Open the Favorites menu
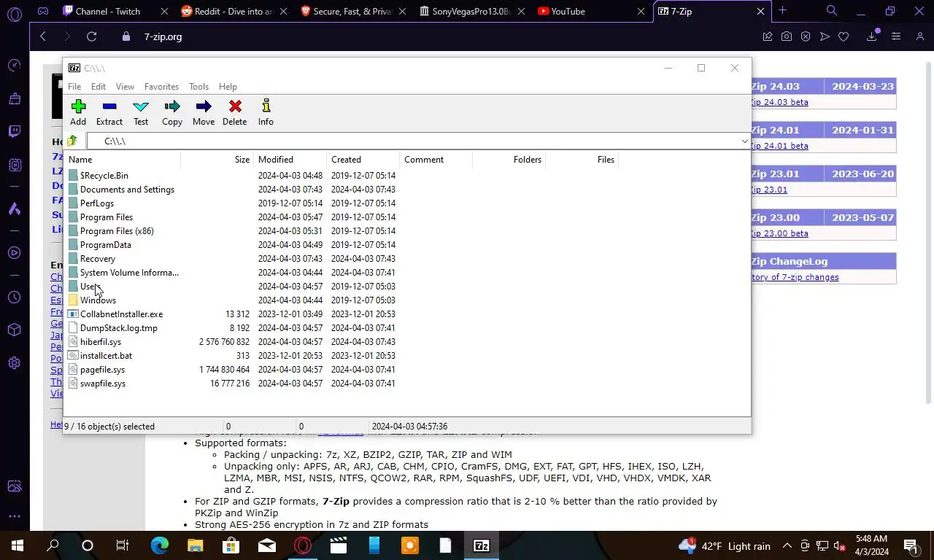 point(161,87)
